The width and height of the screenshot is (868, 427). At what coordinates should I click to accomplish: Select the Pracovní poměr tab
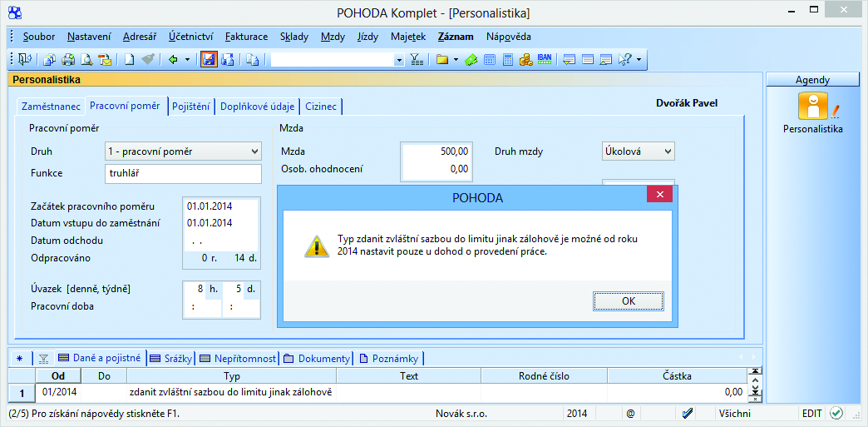125,106
